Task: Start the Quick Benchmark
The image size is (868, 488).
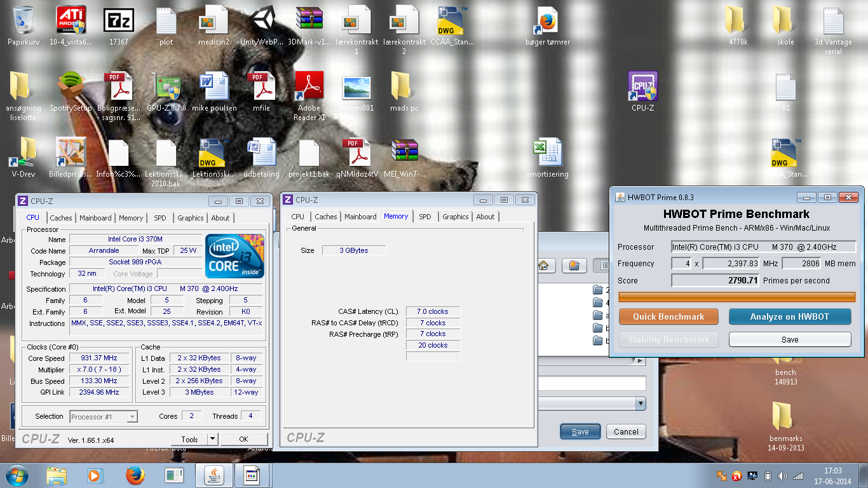Action: 668,316
